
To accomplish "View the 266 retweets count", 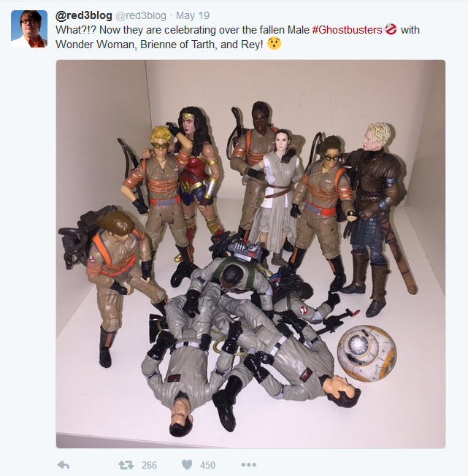I will [x=149, y=465].
